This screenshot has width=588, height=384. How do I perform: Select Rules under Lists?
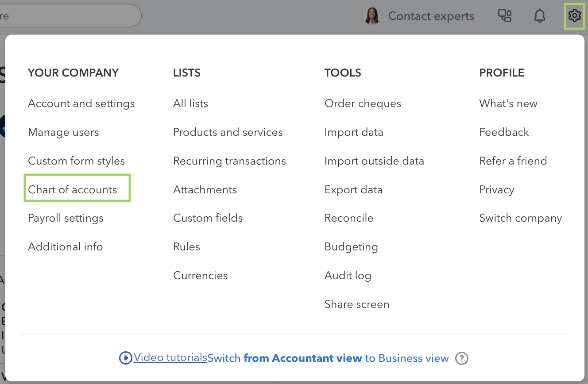186,247
